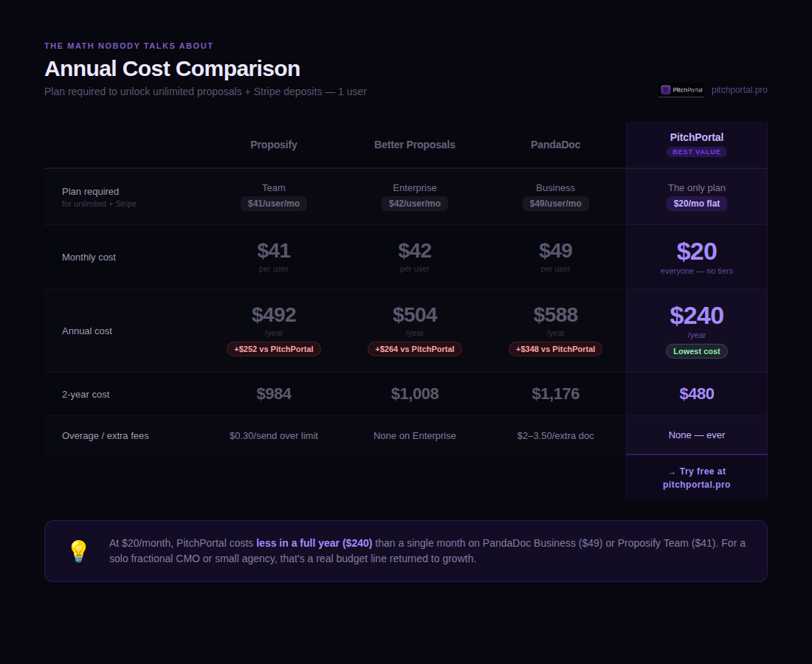Click the $49 monthly cost value
This screenshot has height=664, width=812.
[555, 251]
